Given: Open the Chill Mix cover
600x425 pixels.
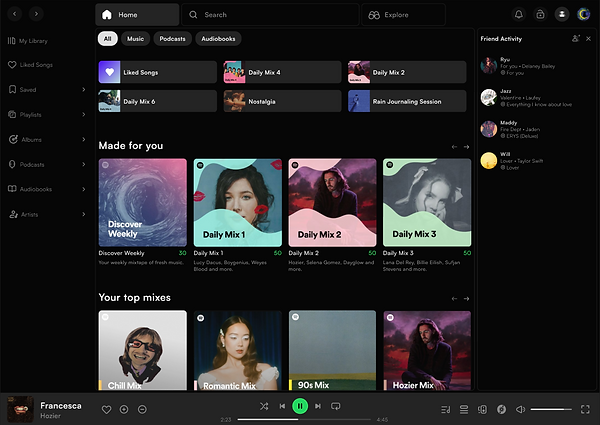Looking at the screenshot, I should coord(143,350).
